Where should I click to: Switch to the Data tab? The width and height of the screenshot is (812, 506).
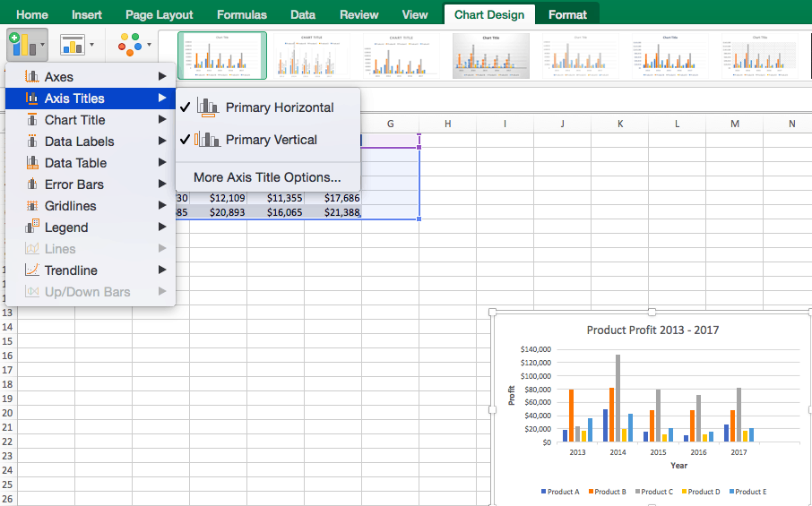click(x=303, y=14)
